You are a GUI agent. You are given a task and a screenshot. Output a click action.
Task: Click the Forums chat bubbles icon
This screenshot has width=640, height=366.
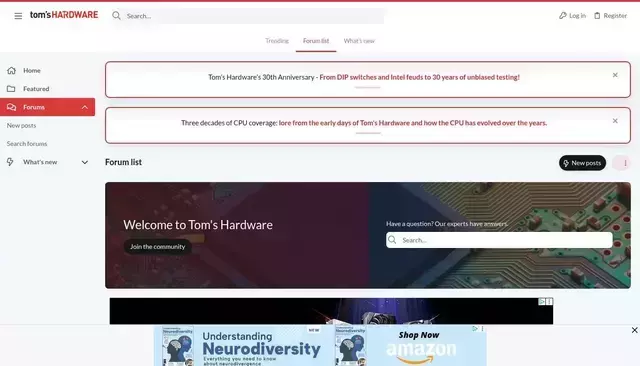point(11,107)
